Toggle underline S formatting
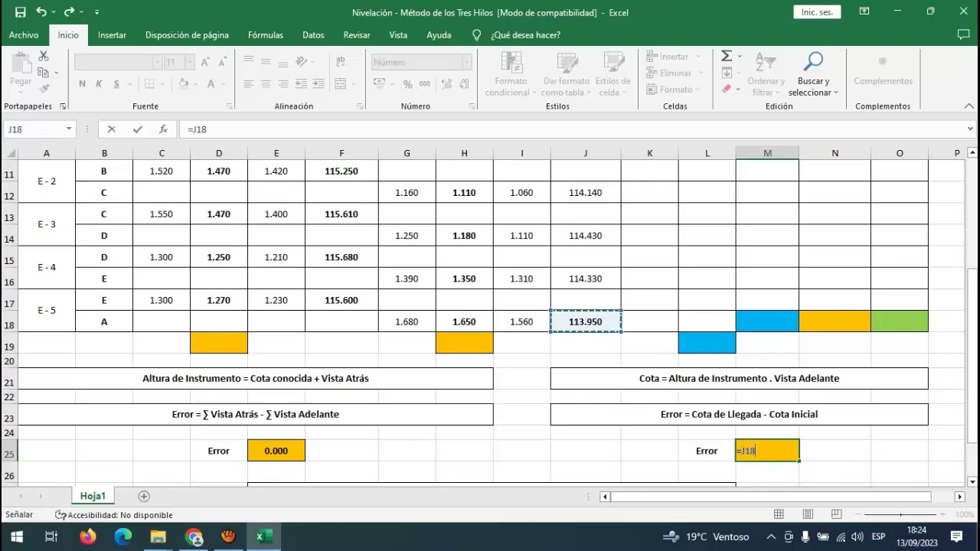Viewport: 980px width, 551px height. coord(116,83)
